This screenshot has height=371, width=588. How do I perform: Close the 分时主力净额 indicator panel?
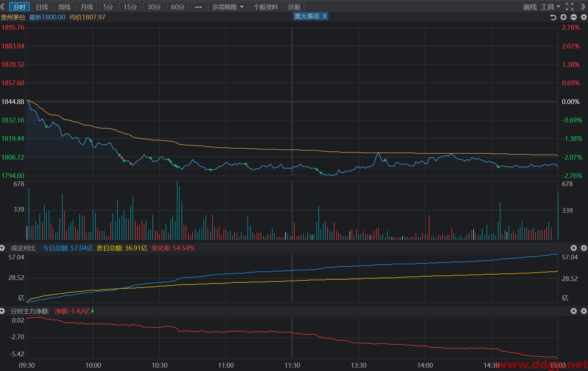tap(574, 311)
